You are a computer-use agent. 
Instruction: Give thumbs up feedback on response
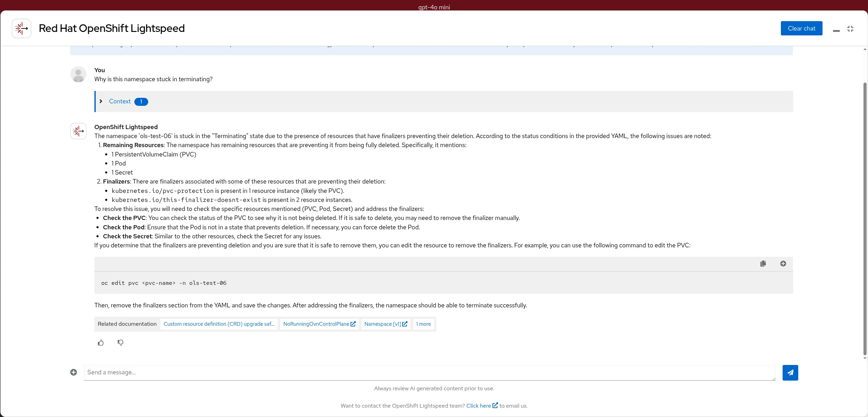tap(101, 343)
